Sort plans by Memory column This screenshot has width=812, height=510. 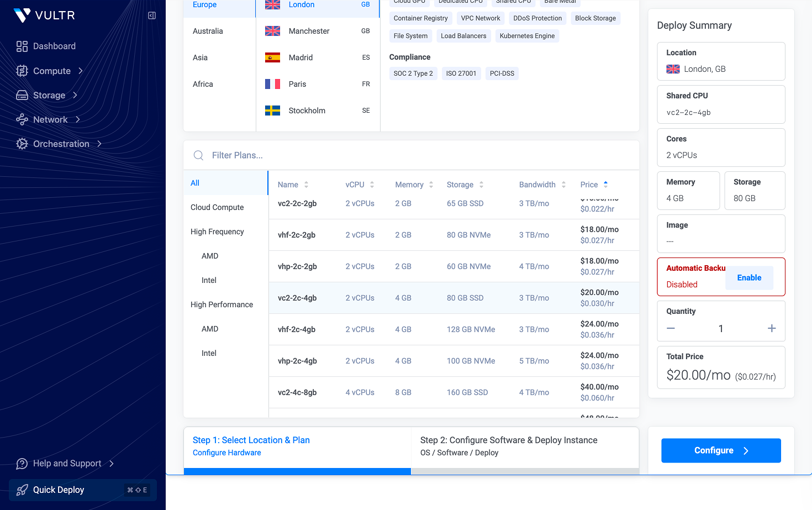(x=414, y=185)
